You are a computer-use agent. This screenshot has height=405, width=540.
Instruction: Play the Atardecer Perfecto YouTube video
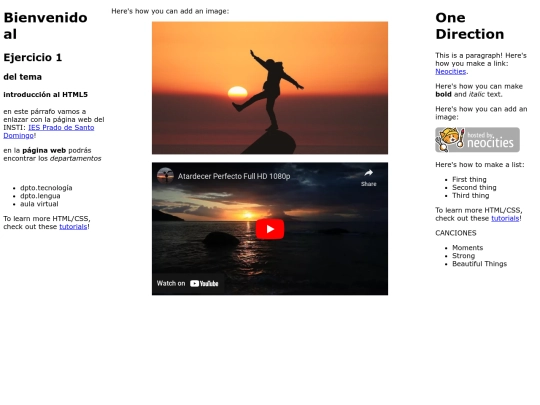270,229
